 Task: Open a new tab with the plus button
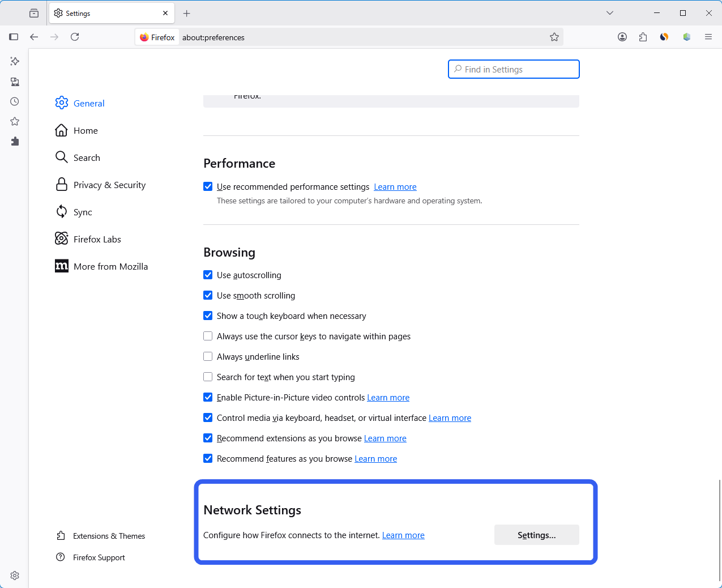[x=187, y=13]
